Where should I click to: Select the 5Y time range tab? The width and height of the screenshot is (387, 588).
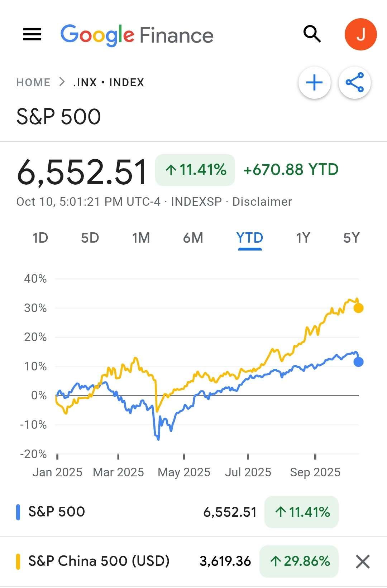tap(351, 238)
